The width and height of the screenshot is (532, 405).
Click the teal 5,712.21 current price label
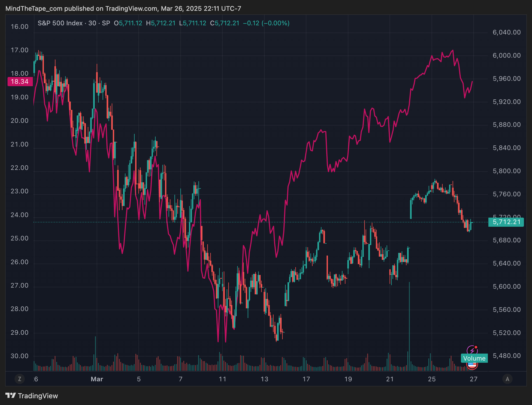click(x=506, y=222)
